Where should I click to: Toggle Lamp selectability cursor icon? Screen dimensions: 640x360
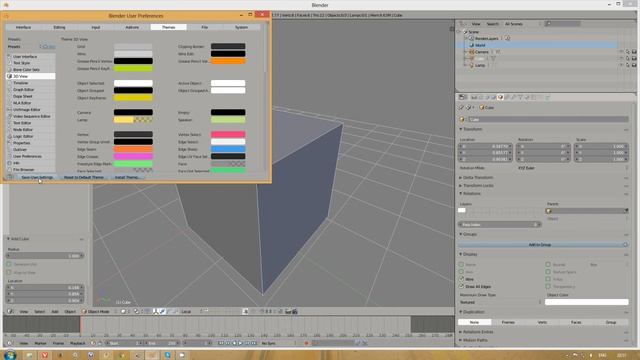(x=628, y=65)
